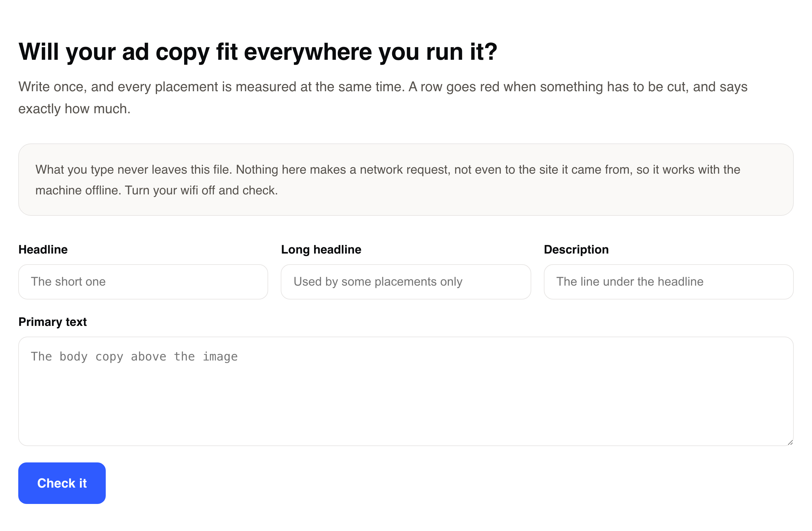This screenshot has width=812, height=531.
Task: Click the 'exactly how much.' subtitle line
Action: point(74,109)
